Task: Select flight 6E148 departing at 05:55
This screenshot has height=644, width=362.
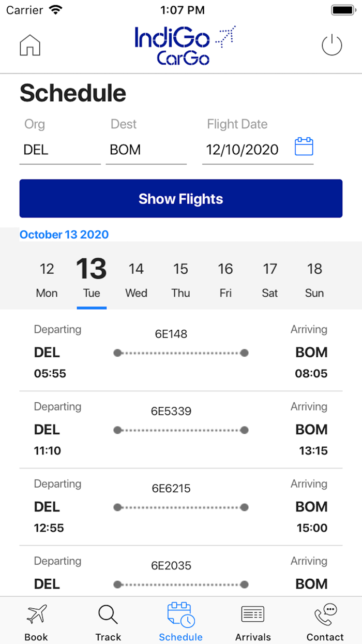Action: (180, 352)
